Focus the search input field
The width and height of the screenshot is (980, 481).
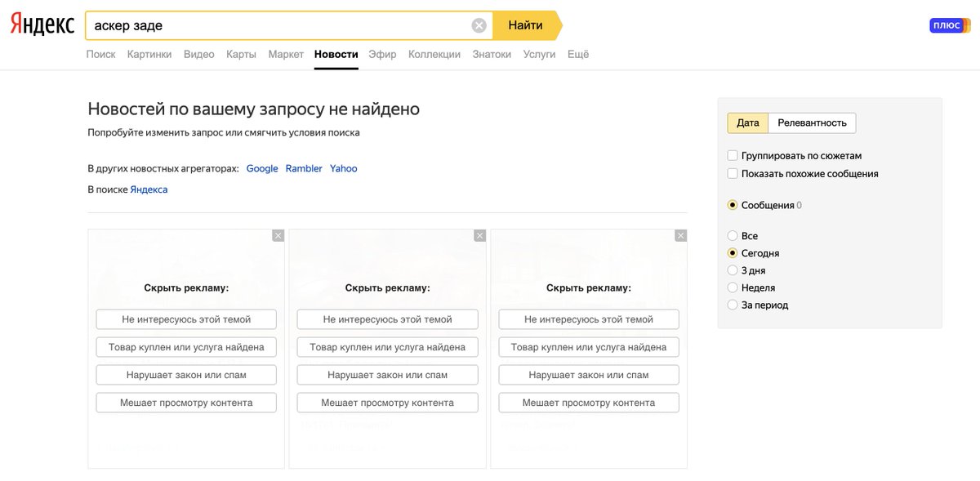coord(278,25)
